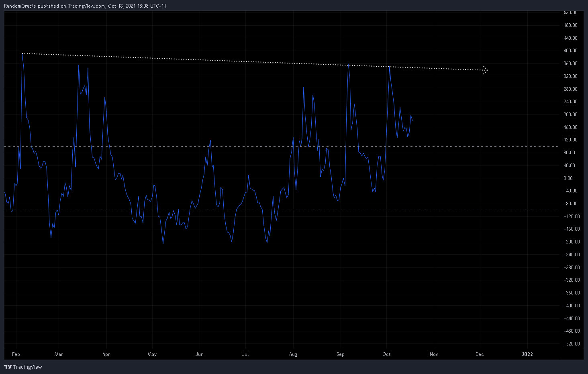Click the TradingView logo icon
588x374 pixels.
coord(8,367)
